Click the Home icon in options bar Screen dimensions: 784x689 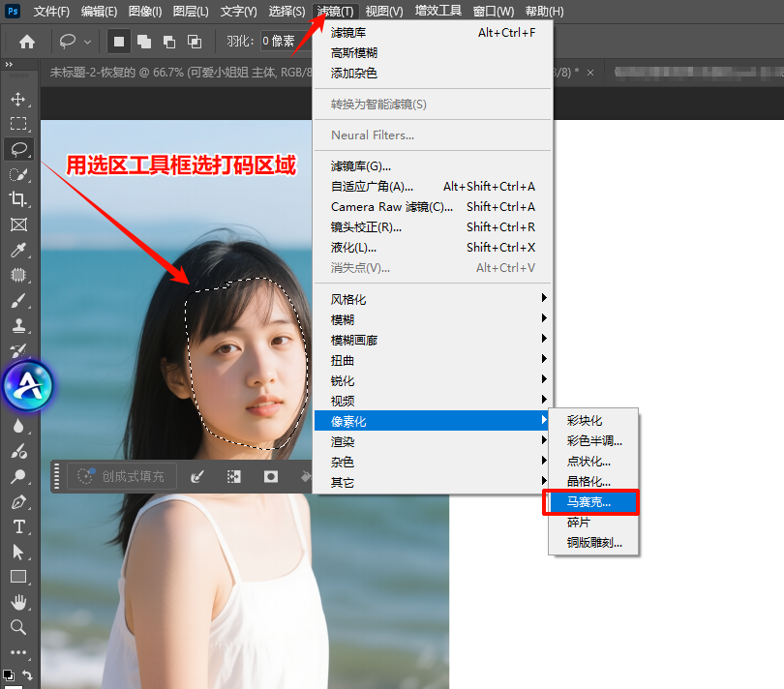(27, 42)
